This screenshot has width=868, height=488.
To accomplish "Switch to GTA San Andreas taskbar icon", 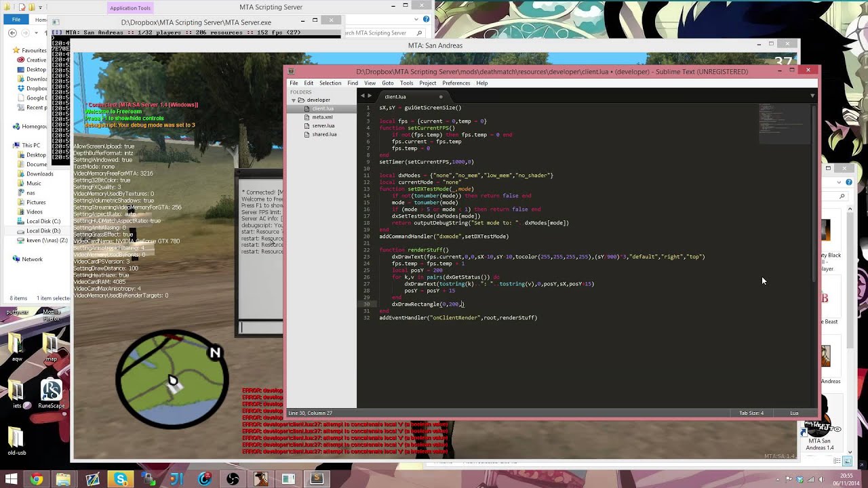I will 260,479.
